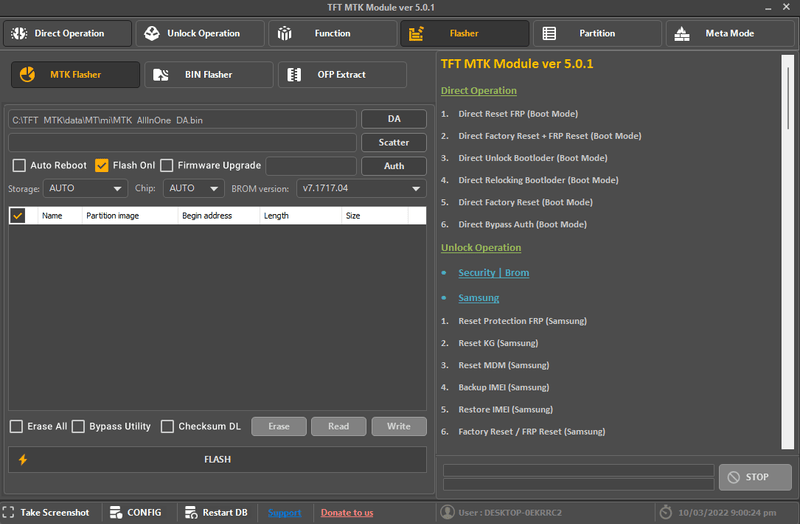Enable the Firmware Upgrade checkbox
The width and height of the screenshot is (800, 524).
point(166,165)
